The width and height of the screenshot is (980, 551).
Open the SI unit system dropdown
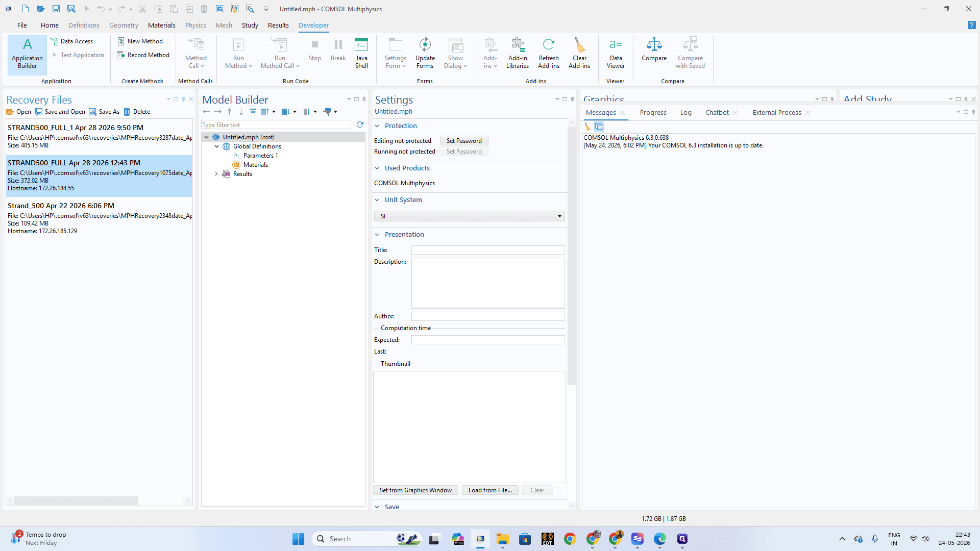click(469, 216)
